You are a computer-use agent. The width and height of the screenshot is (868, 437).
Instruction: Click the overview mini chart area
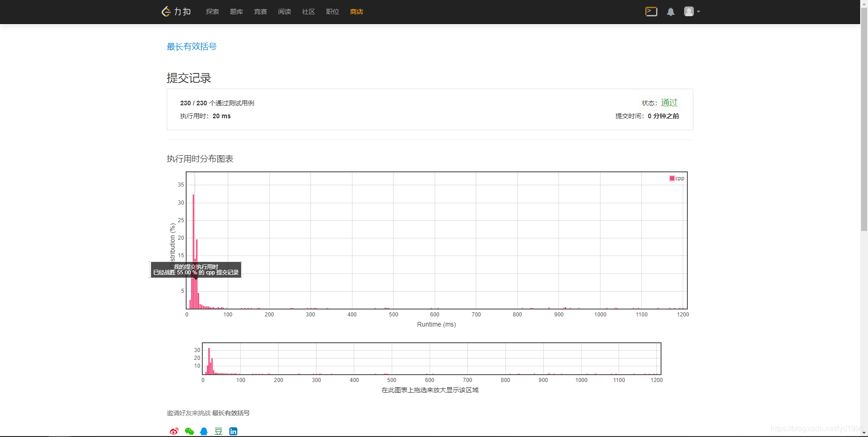pyautogui.click(x=431, y=358)
